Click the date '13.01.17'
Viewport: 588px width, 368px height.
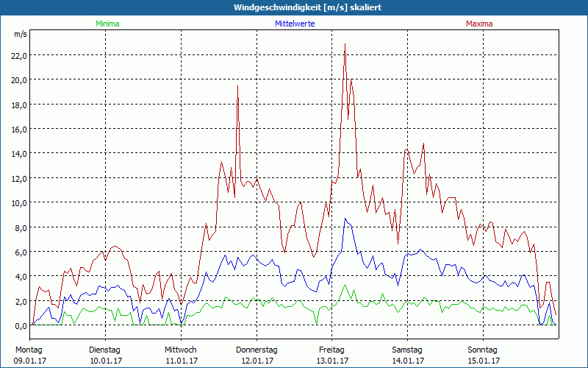(x=333, y=361)
